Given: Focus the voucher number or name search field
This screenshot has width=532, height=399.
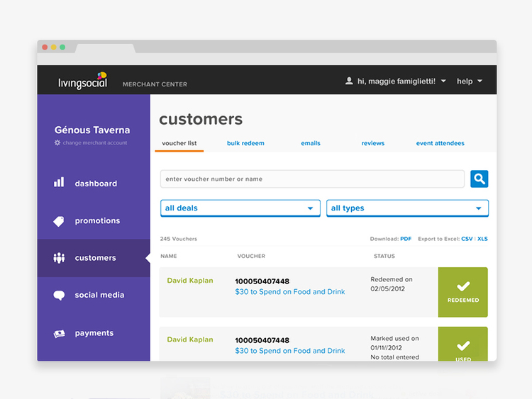Looking at the screenshot, I should [312, 179].
